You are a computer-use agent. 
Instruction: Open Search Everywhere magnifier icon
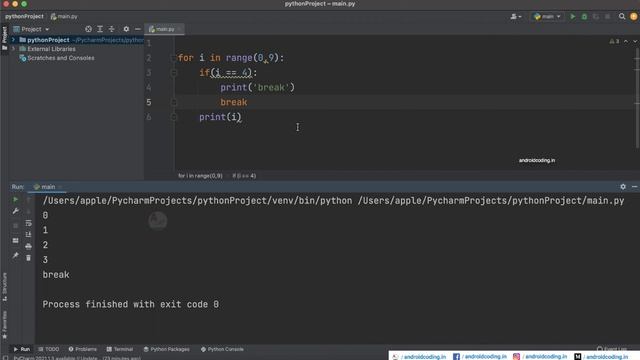pyautogui.click(x=622, y=17)
